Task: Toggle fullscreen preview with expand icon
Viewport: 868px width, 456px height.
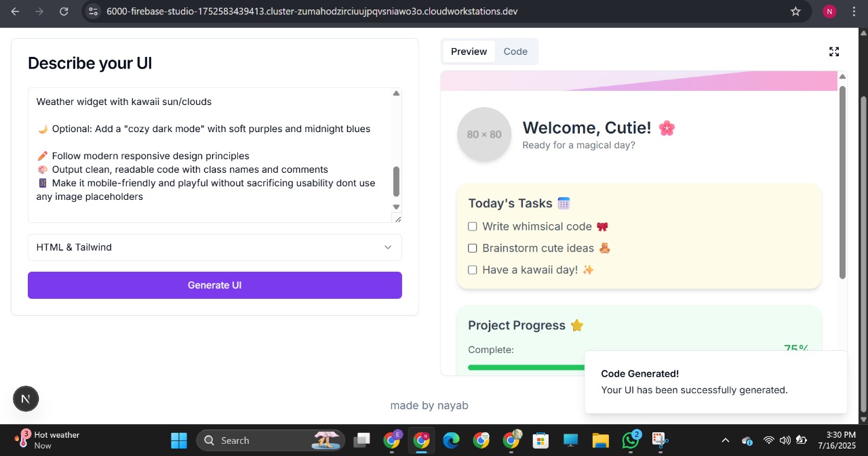Action: point(834,51)
